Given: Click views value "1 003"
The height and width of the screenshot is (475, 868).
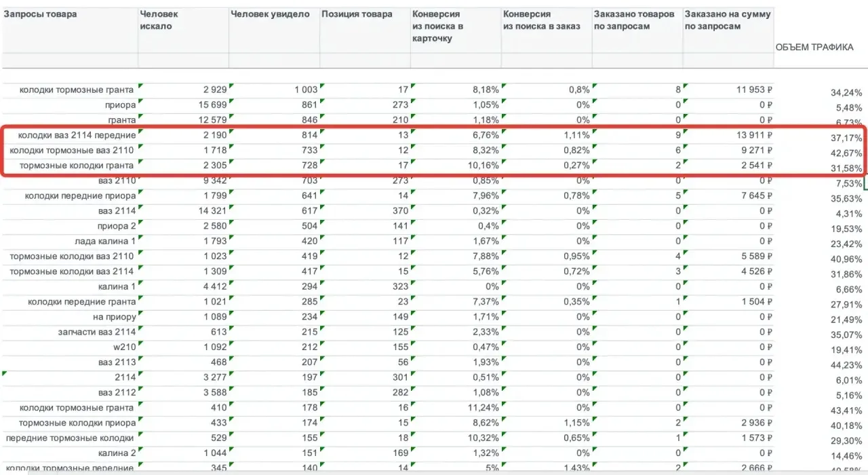Looking at the screenshot, I should pos(306,90).
